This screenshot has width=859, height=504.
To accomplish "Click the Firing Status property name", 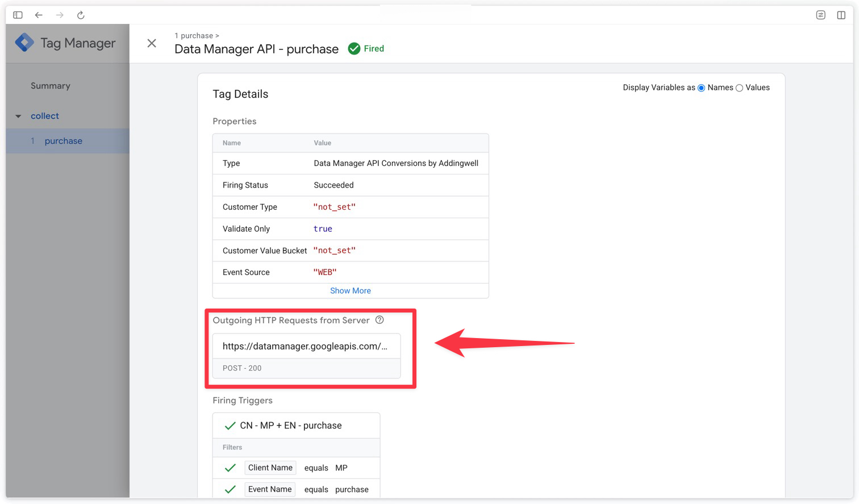I will click(245, 185).
